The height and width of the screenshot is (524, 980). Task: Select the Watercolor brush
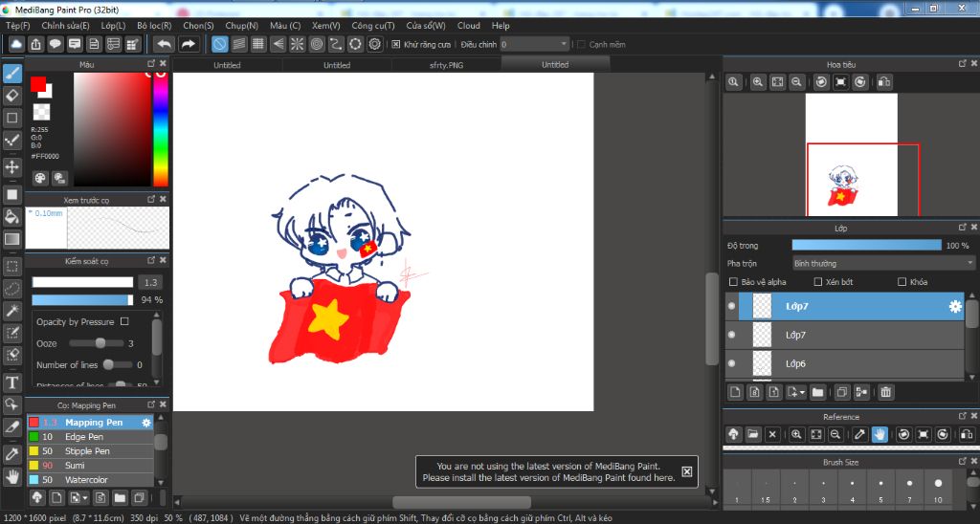click(x=91, y=480)
